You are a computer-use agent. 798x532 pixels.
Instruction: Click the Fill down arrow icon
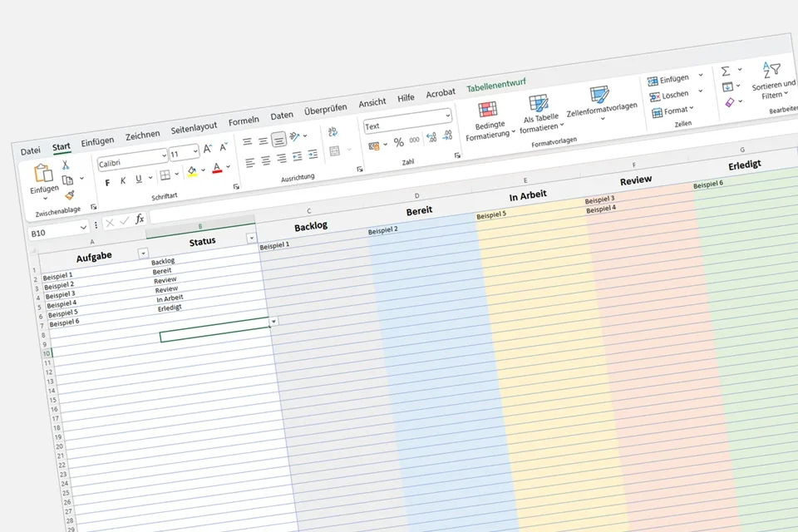[727, 87]
